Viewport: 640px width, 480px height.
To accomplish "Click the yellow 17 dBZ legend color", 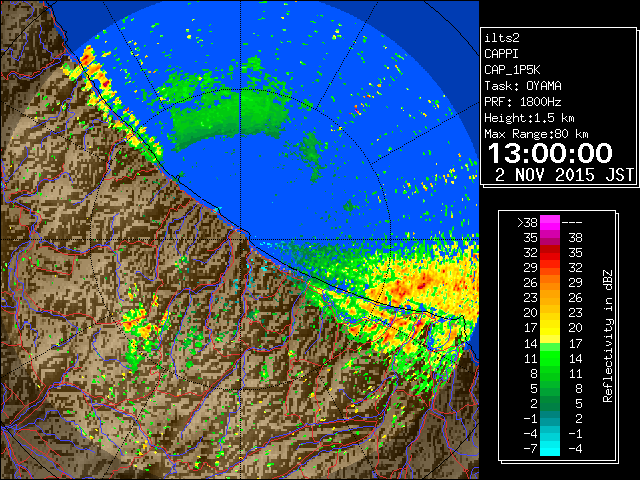I will (550, 328).
